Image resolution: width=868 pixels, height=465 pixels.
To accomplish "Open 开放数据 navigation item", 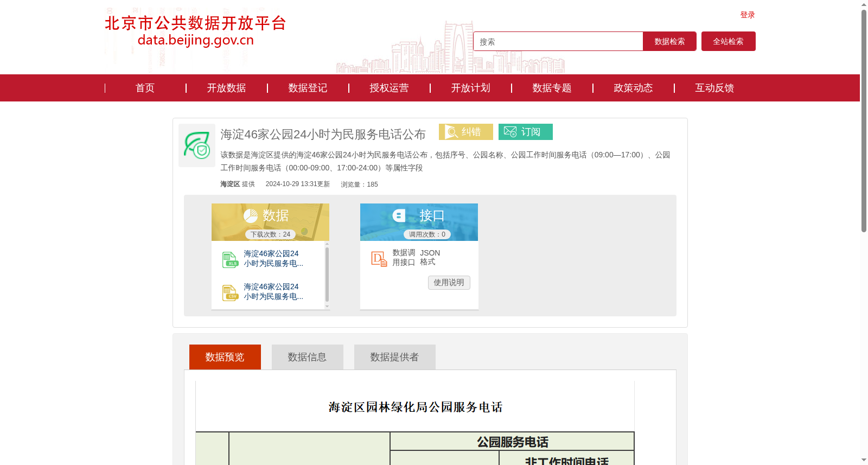I will coord(226,88).
